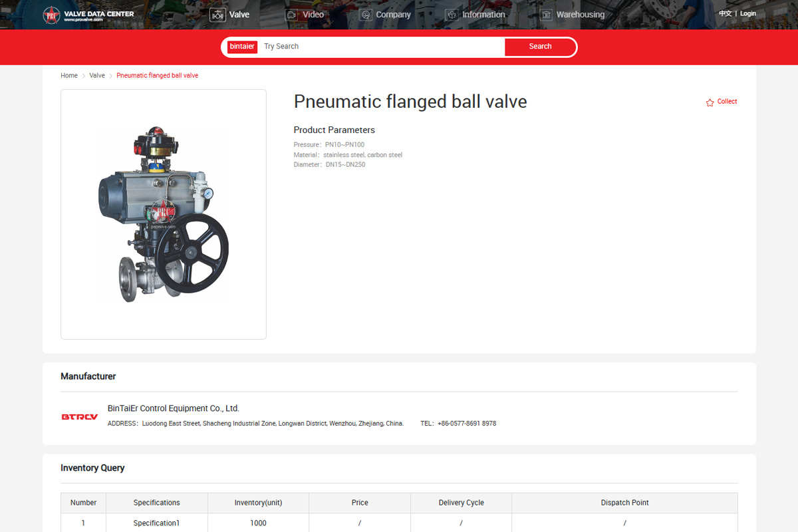This screenshot has width=798, height=532.
Task: Click the Information icon in header
Action: (452, 15)
